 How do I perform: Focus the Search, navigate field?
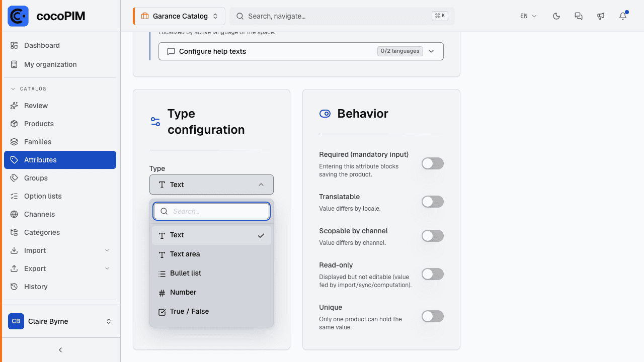click(342, 16)
